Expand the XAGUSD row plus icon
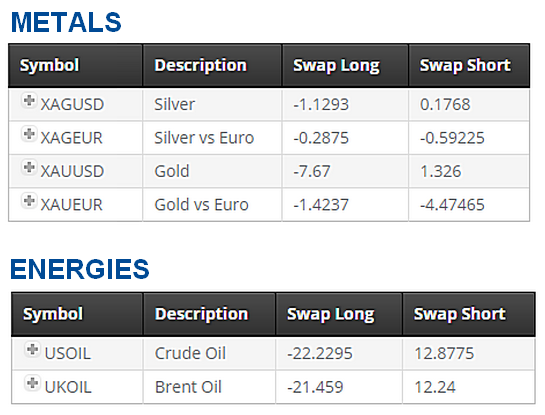 [29, 101]
